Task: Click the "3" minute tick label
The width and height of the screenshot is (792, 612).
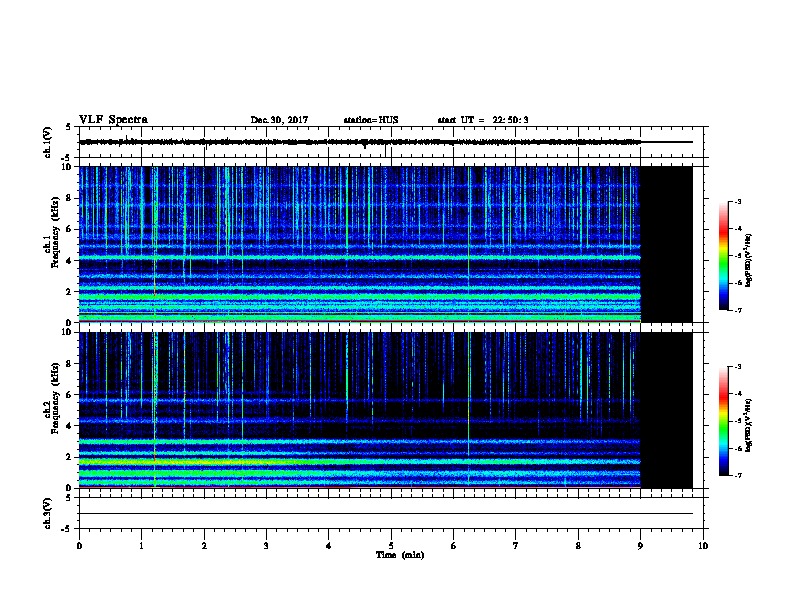Action: coord(266,546)
